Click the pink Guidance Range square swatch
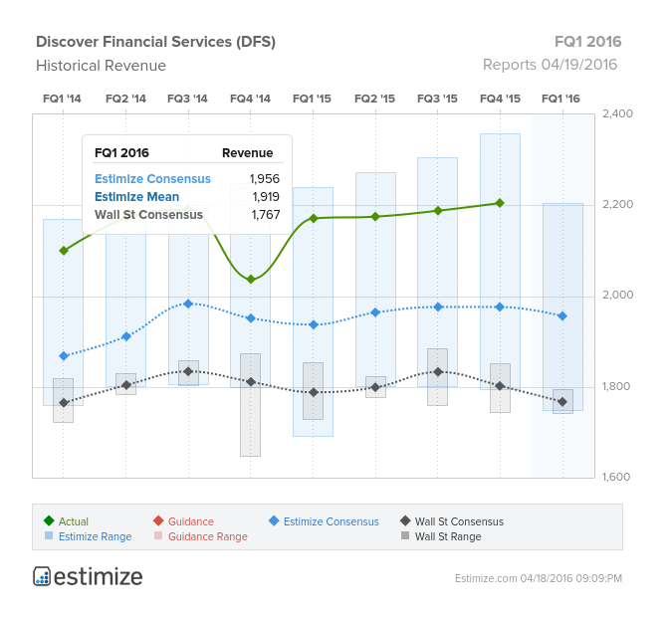This screenshot has width=672, height=617. 158,535
